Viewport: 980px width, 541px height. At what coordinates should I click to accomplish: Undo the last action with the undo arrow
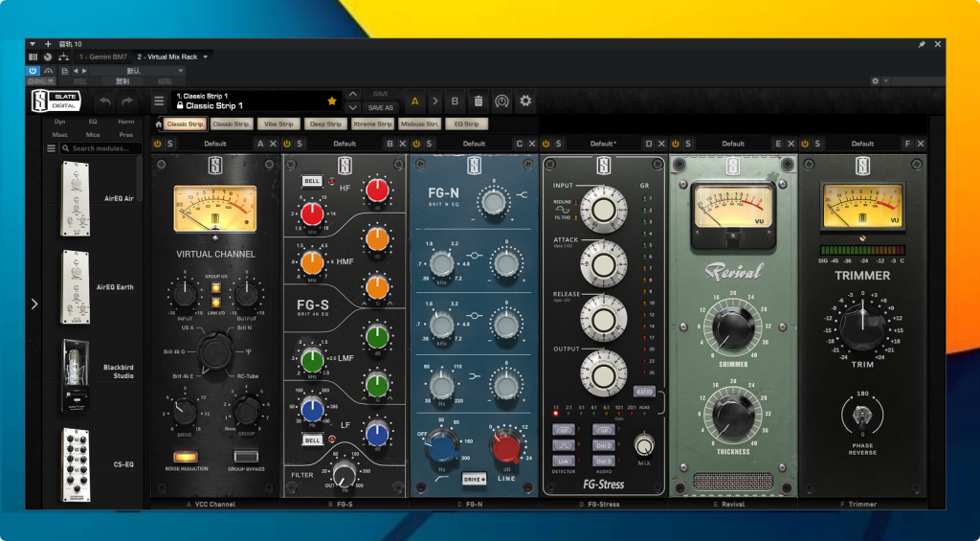click(105, 101)
